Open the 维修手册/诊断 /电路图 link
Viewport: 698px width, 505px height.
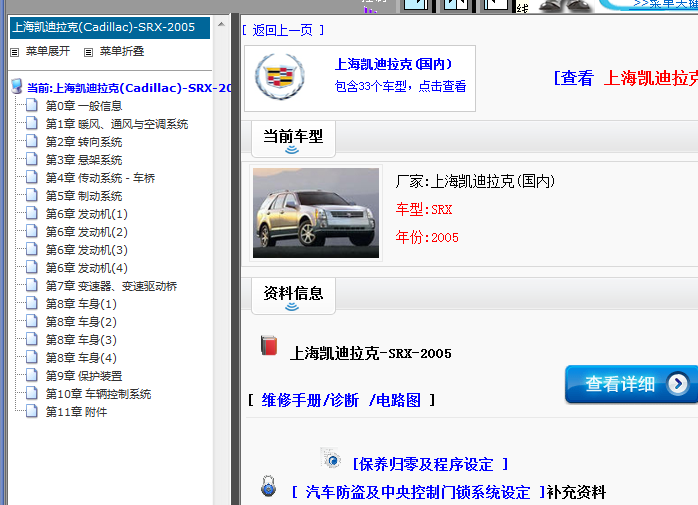[341, 400]
